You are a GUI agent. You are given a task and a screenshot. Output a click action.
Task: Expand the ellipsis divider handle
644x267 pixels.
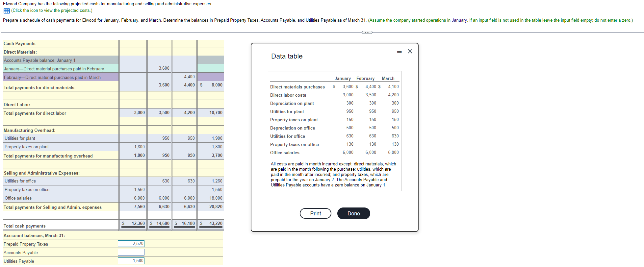pos(367,32)
